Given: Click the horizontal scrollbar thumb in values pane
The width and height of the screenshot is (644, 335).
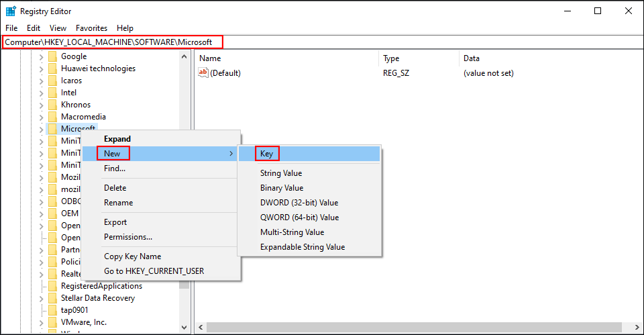Looking at the screenshot, I should coord(414,327).
